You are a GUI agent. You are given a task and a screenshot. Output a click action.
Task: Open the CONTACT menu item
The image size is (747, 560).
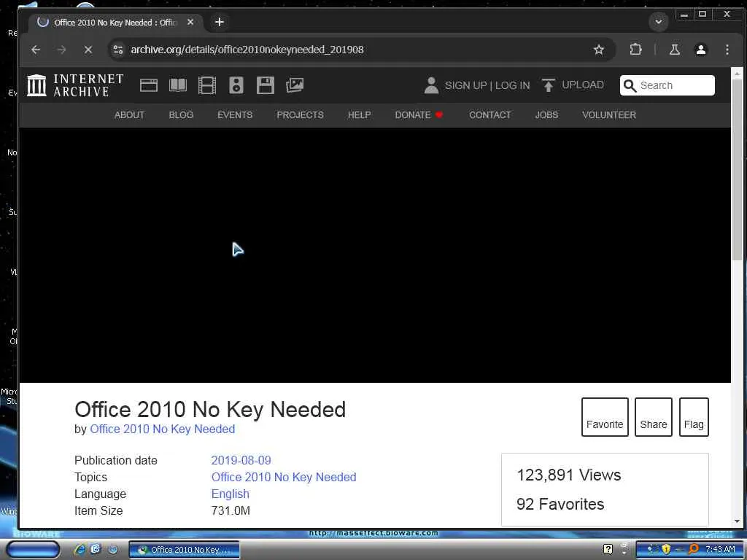click(489, 114)
